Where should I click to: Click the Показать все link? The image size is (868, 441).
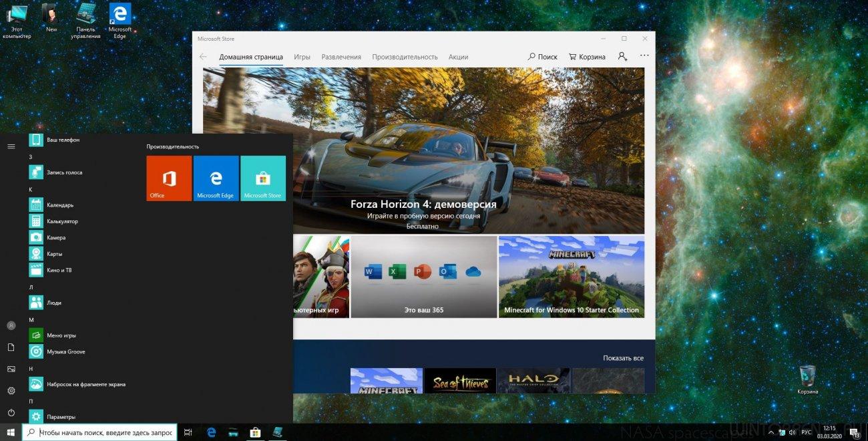623,358
